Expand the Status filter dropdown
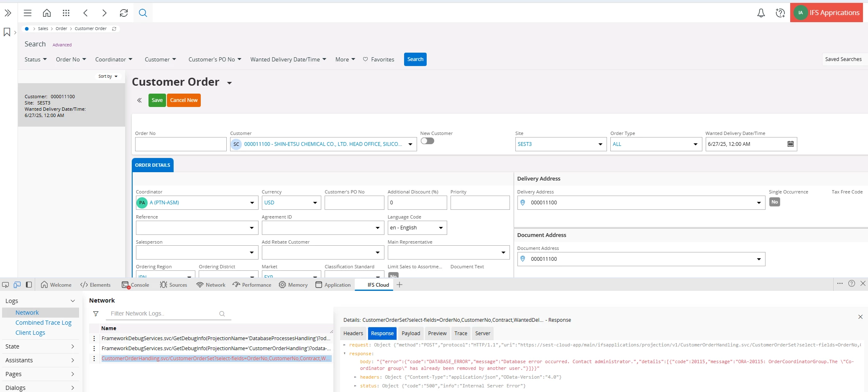The width and height of the screenshot is (868, 392). coord(36,59)
